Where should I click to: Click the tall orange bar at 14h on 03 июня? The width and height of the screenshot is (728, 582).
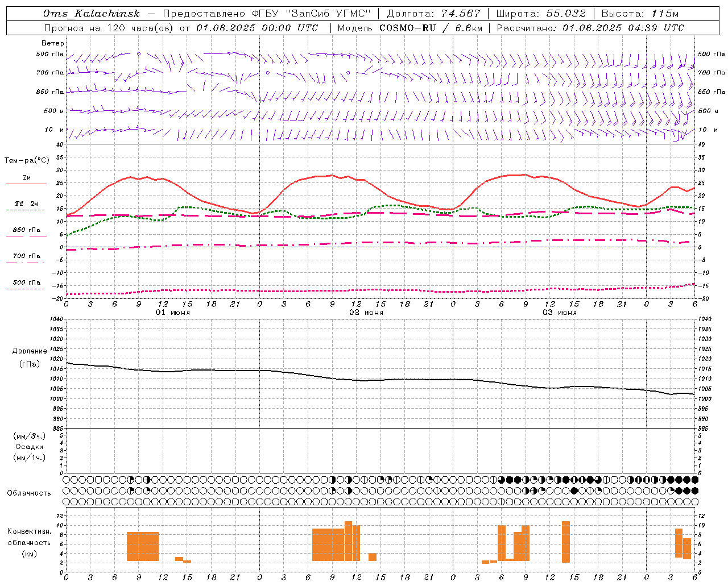pyautogui.click(x=566, y=542)
